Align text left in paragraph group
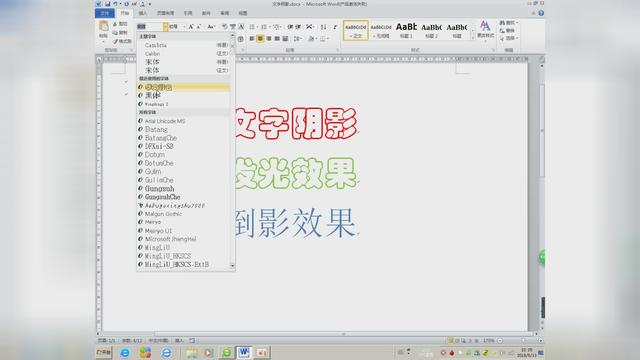Viewport: 640px width, 360px height. 251,38
